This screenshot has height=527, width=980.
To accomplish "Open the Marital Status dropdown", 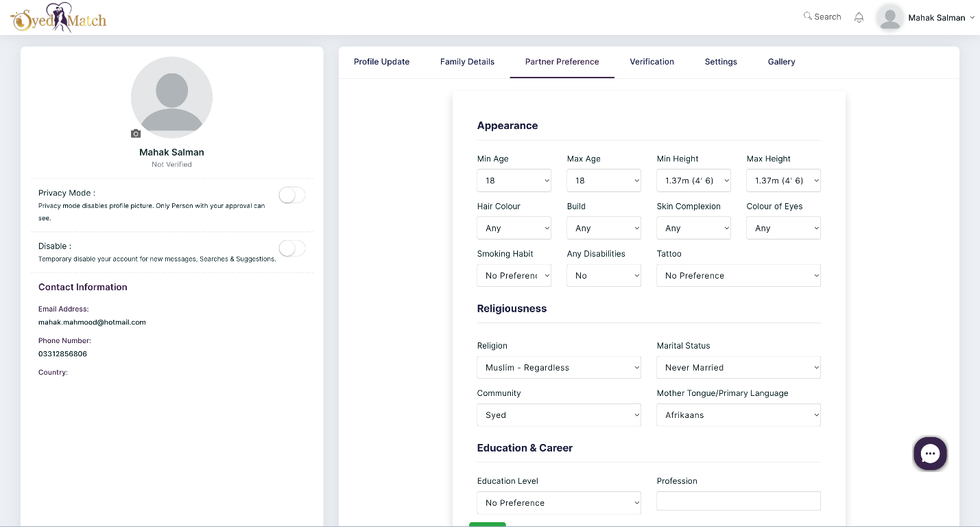I will [x=739, y=367].
